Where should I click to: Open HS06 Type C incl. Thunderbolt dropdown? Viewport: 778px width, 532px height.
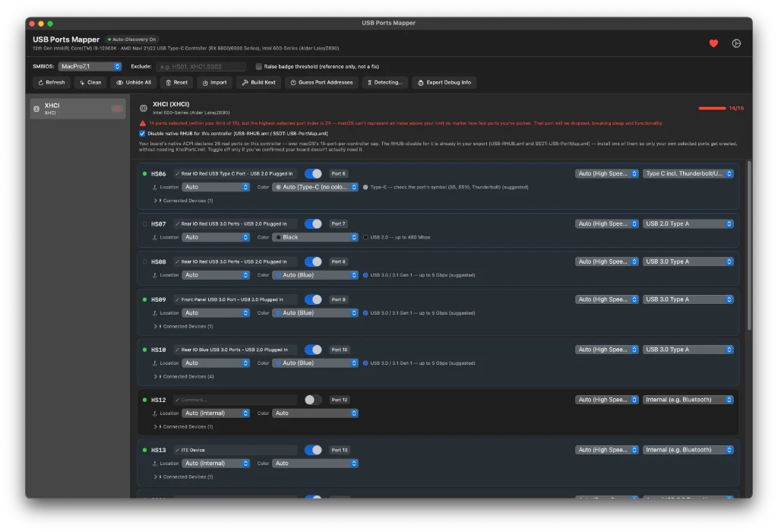(688, 174)
